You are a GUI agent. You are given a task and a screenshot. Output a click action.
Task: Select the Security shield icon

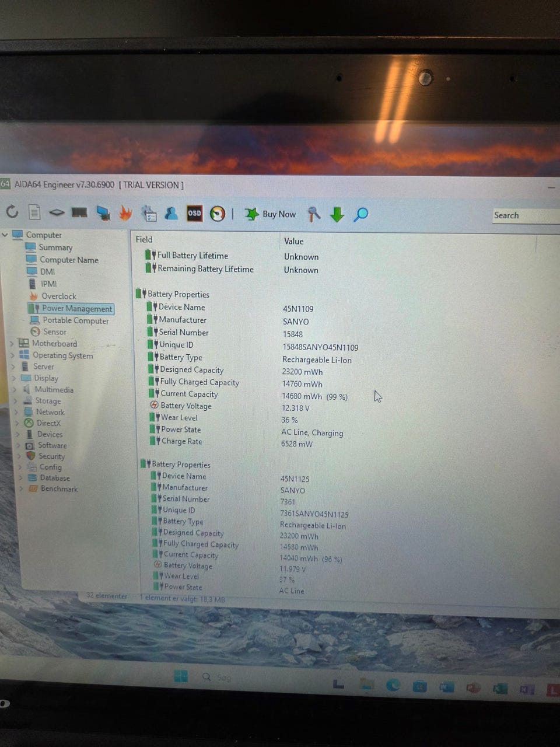(31, 456)
